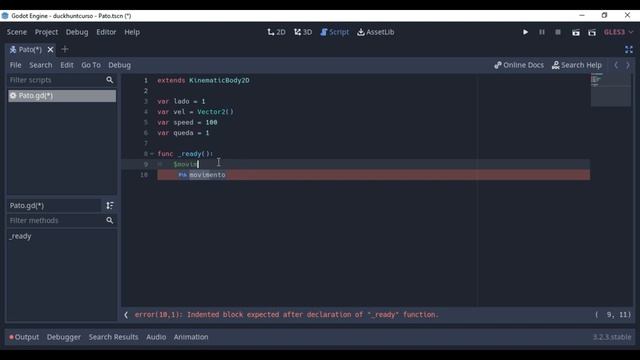Collapse the _ready function fold arrow

tap(152, 154)
